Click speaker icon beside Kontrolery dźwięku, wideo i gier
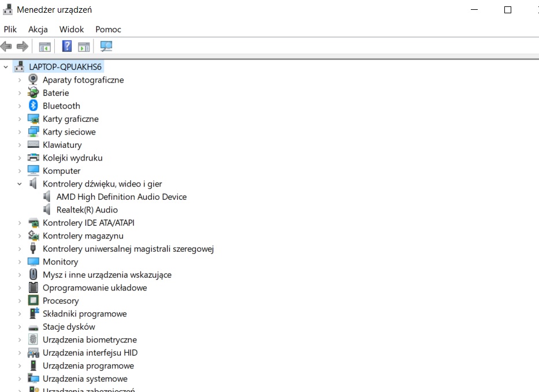Viewport: 539px width, 392px height. pos(33,184)
